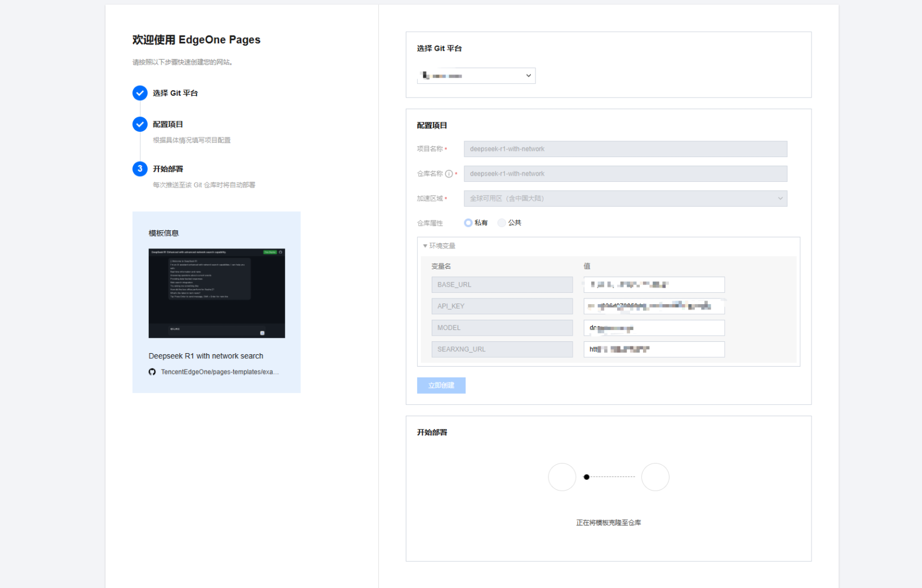
Task: Select the 私有 repository radio button
Action: coord(468,223)
